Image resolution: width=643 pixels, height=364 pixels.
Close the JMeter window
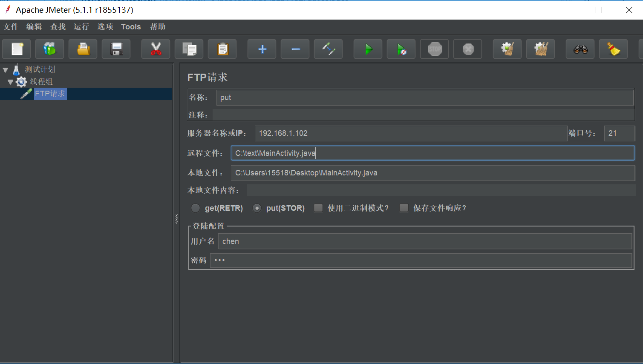[x=629, y=10]
